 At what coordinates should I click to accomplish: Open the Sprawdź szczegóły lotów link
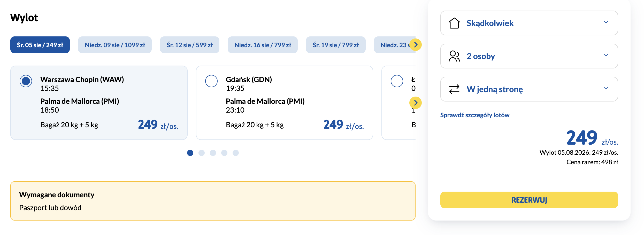pyautogui.click(x=475, y=115)
